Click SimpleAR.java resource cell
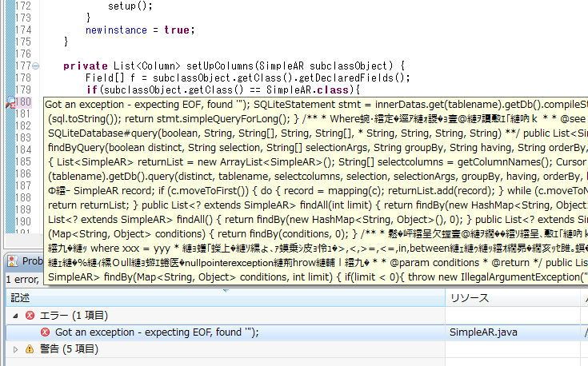 483,332
